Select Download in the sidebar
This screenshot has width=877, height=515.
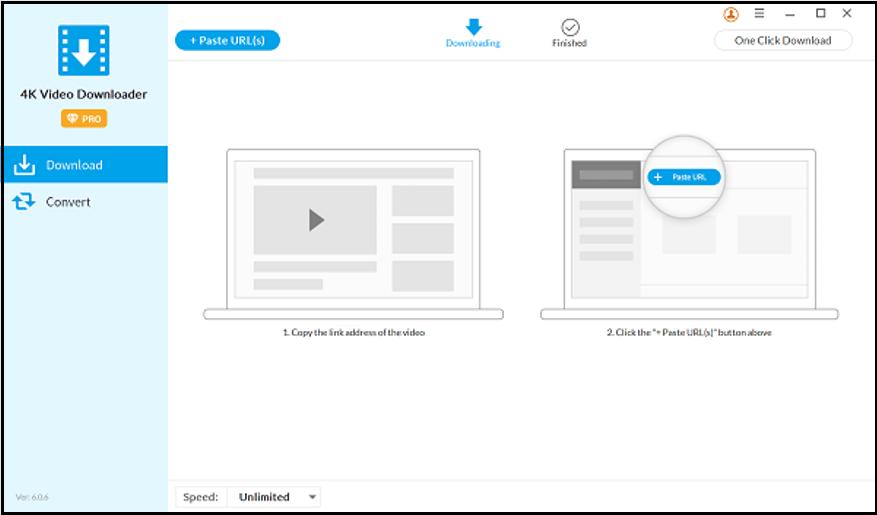pos(86,164)
